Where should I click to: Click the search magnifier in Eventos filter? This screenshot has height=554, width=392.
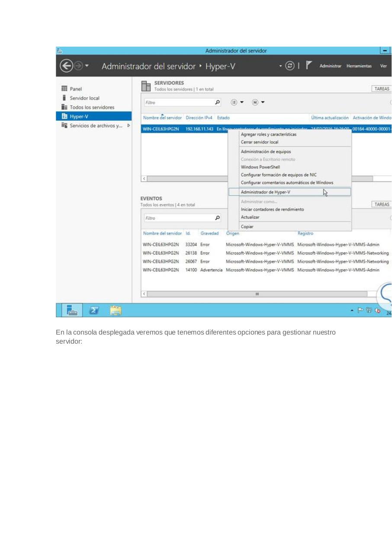click(218, 218)
